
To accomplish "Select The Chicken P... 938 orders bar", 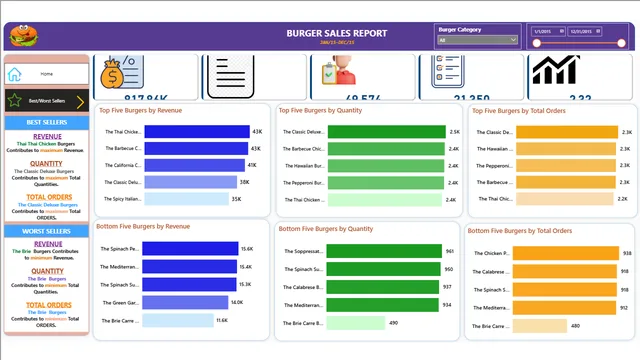I will point(566,253).
